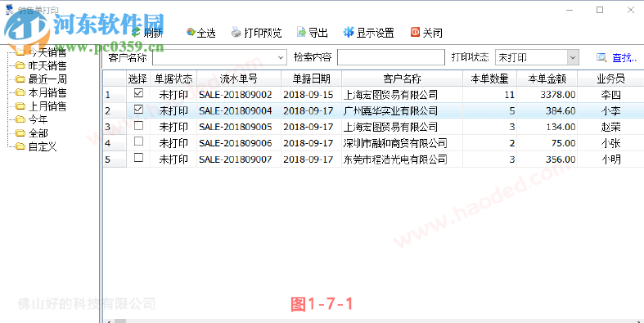Screen dimensions: 644x323
Task: Click the 检索内容 input field
Action: [x=391, y=57]
